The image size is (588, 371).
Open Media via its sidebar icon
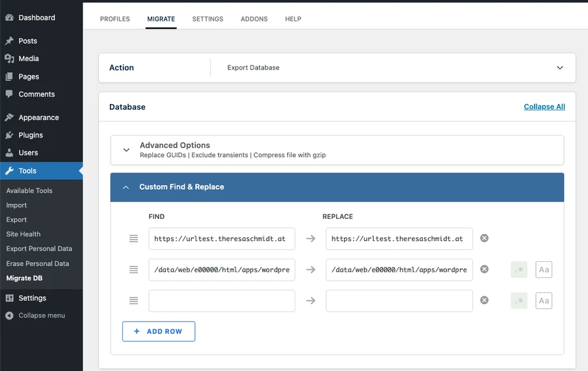click(x=9, y=58)
